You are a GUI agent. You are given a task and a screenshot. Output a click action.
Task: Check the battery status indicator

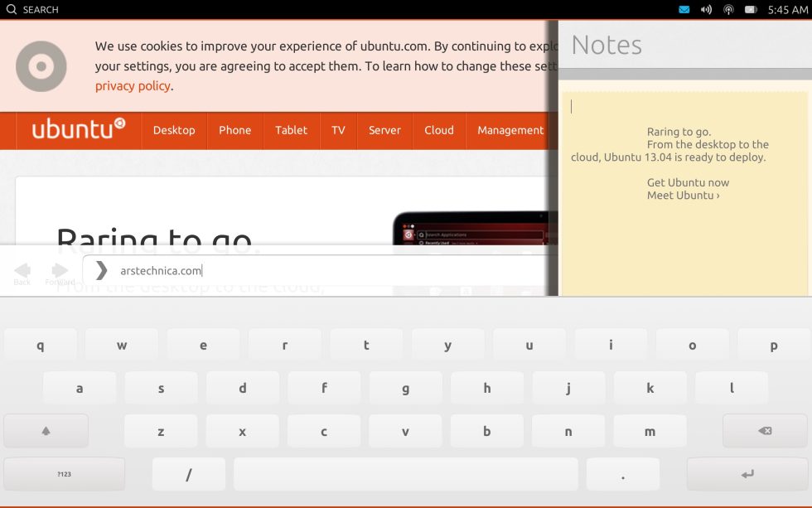751,9
